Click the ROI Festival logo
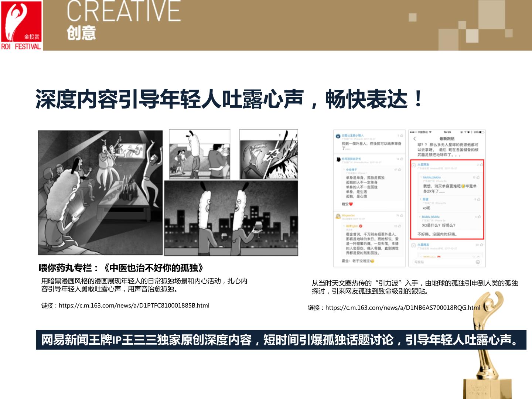Screen dimensions: 532x399 coord(21,25)
